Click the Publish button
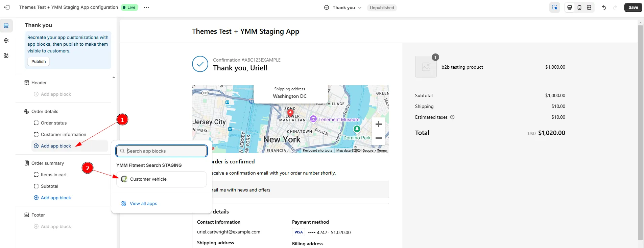Image resolution: width=644 pixels, height=248 pixels. [x=39, y=62]
